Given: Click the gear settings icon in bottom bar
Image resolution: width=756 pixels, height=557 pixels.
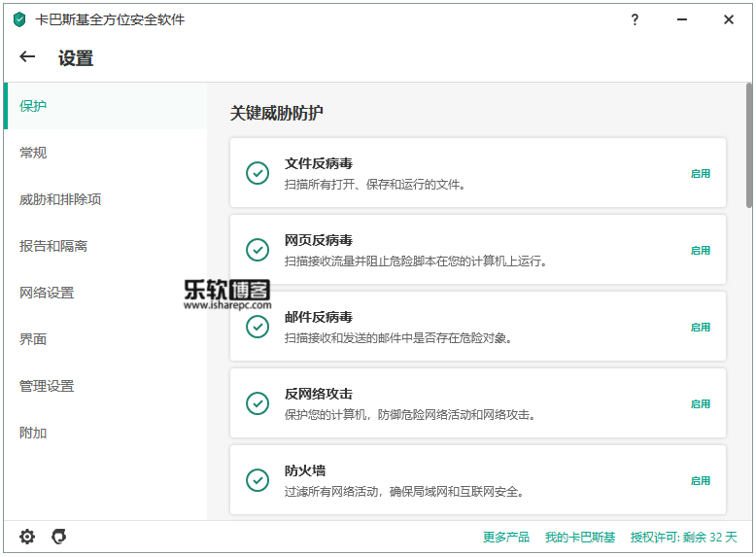Looking at the screenshot, I should click(x=27, y=537).
